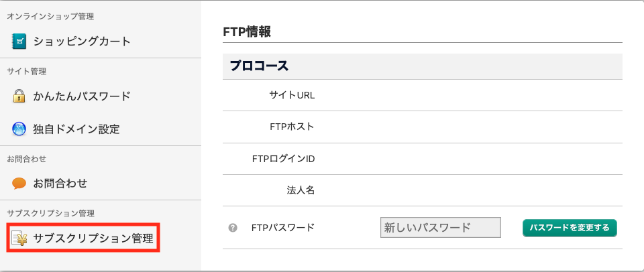
Task: Click the 法人名 row label
Action: click(x=301, y=190)
